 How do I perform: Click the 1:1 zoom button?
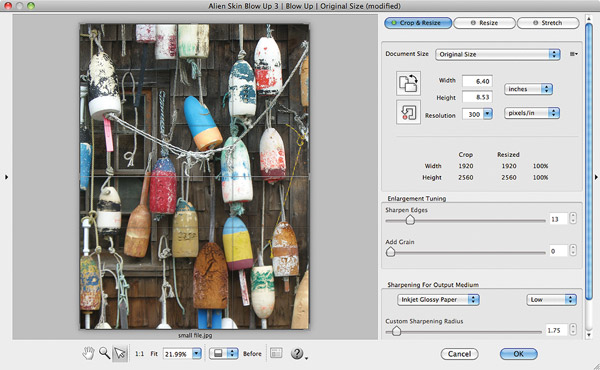139,354
